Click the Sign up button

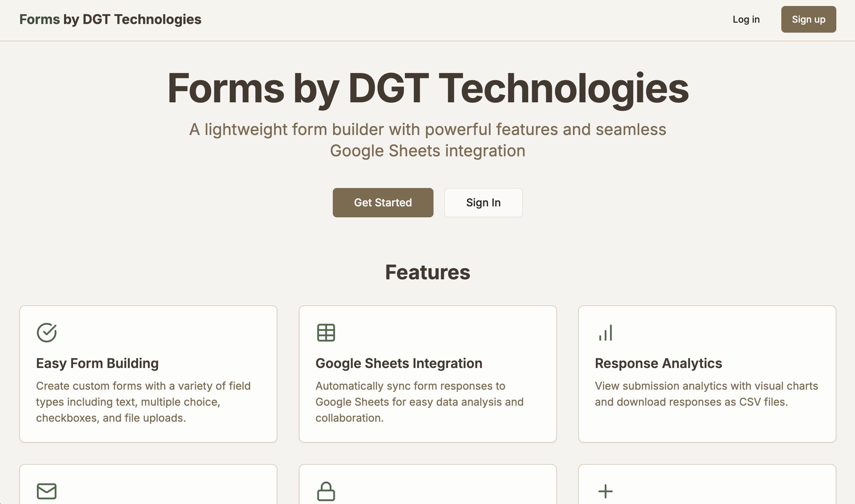click(x=808, y=19)
